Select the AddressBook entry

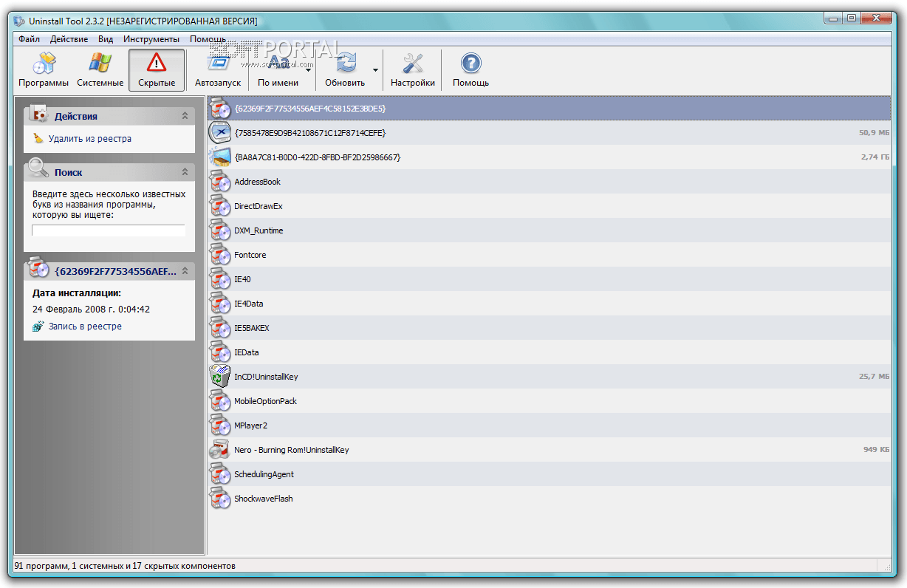[549, 182]
